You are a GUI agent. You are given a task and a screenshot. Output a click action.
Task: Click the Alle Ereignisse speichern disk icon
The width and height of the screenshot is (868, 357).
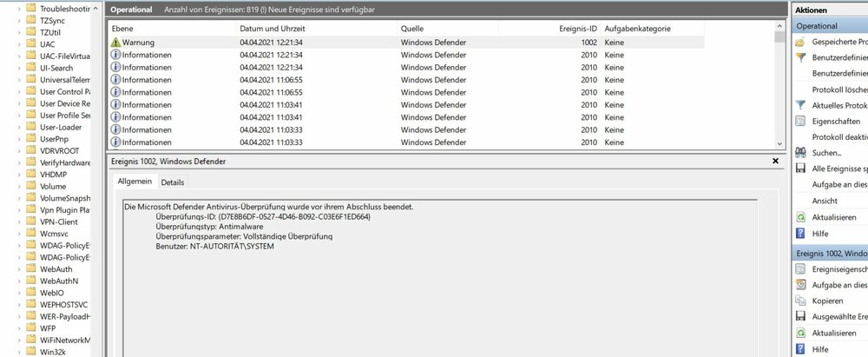click(800, 169)
